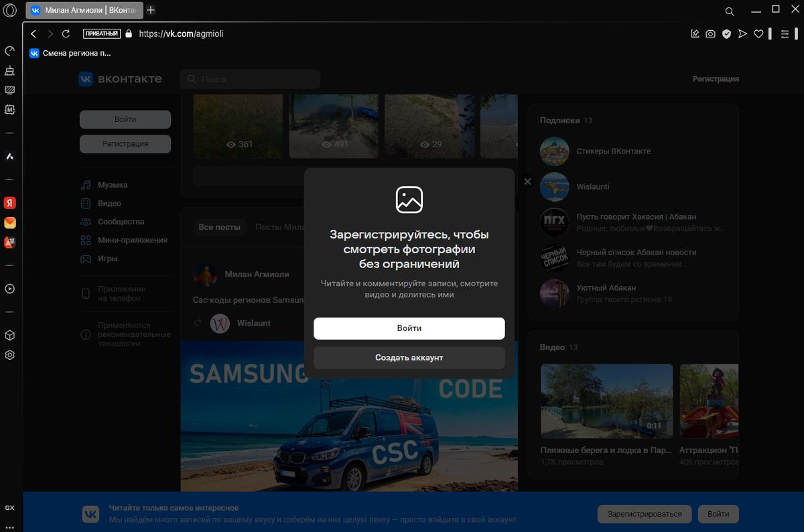Go back using the browser back arrow
804x532 pixels.
33,34
